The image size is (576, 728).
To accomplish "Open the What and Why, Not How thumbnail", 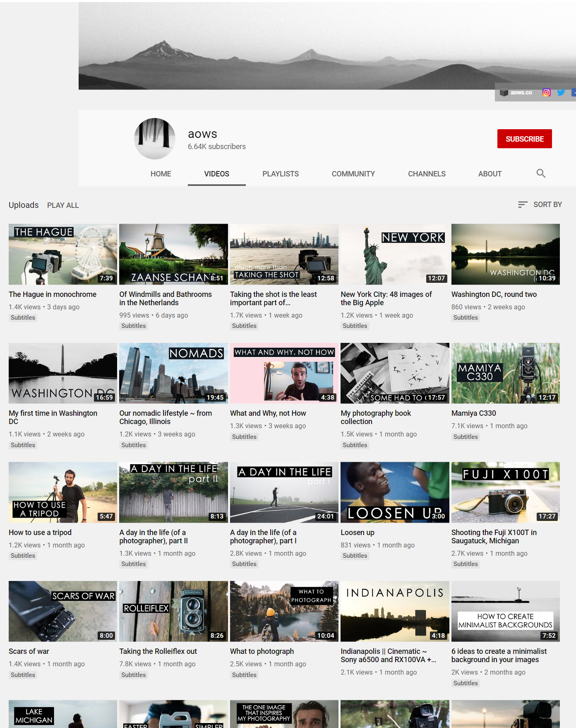I will (284, 373).
